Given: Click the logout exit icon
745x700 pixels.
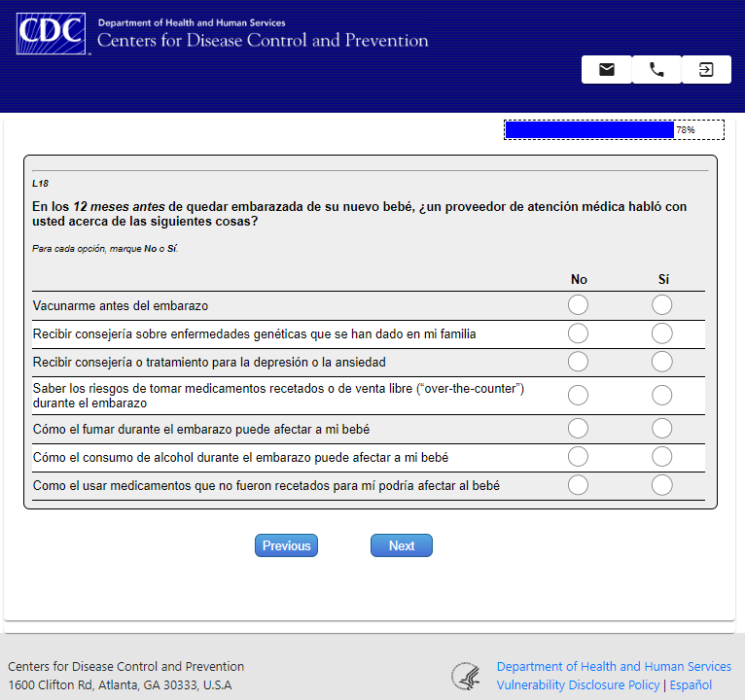Looking at the screenshot, I should coord(706,70).
